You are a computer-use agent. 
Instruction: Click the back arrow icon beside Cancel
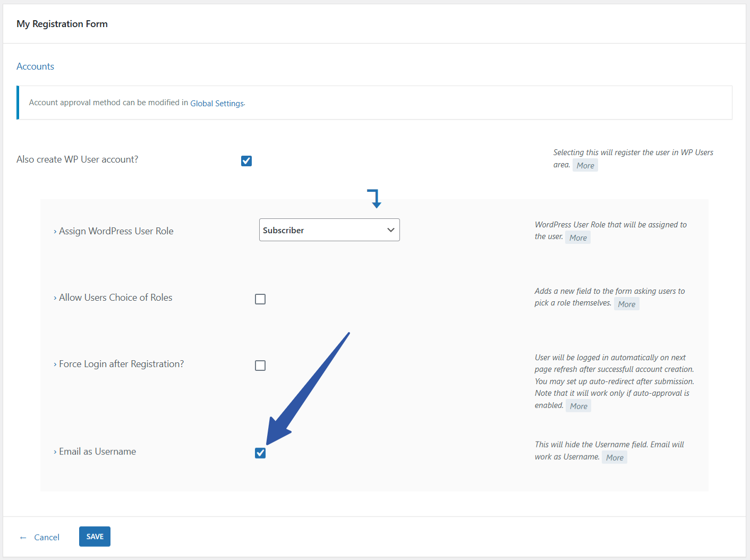[23, 538]
